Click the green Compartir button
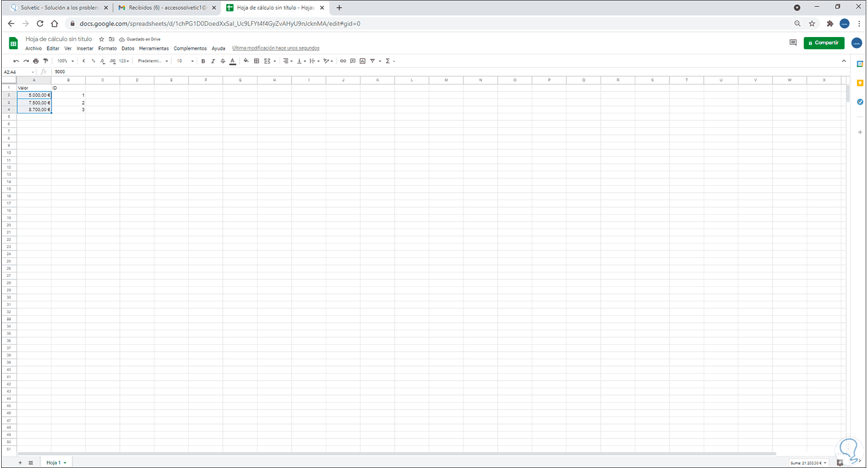868x468 pixels. click(x=824, y=43)
